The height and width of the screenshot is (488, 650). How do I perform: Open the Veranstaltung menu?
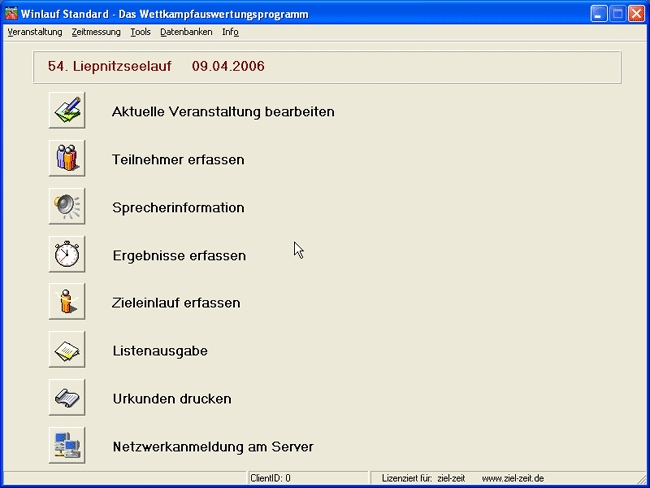click(34, 32)
